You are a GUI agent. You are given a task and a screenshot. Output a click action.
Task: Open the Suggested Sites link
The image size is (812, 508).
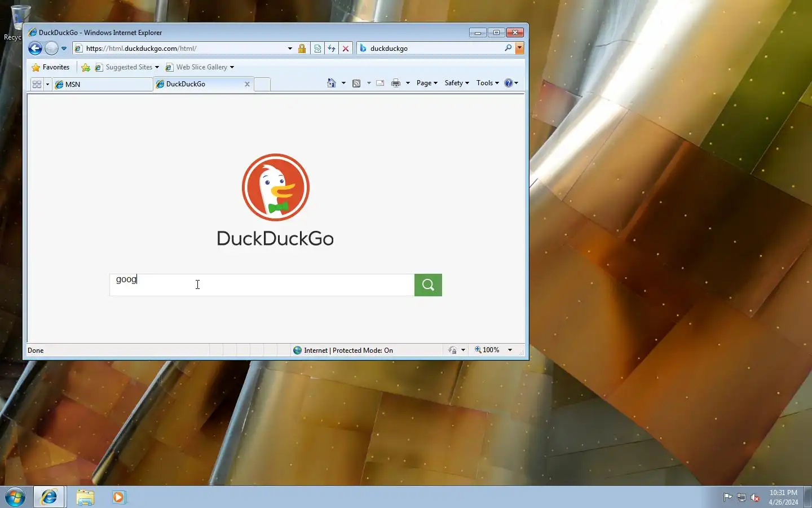[127, 67]
